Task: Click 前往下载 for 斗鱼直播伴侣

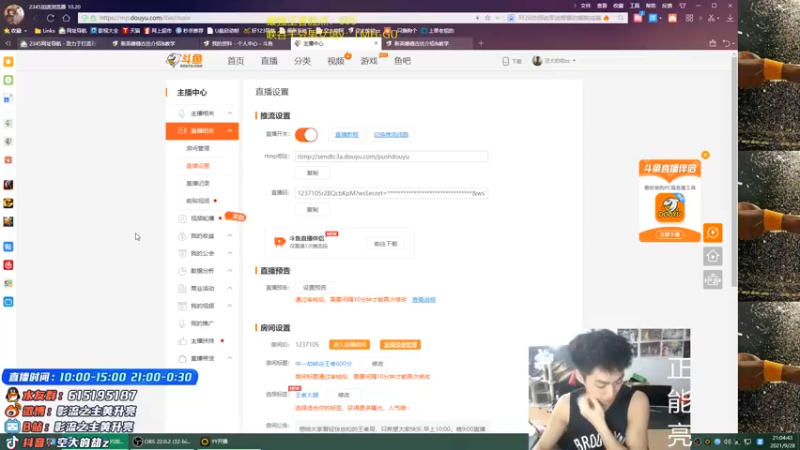Action: click(x=386, y=244)
